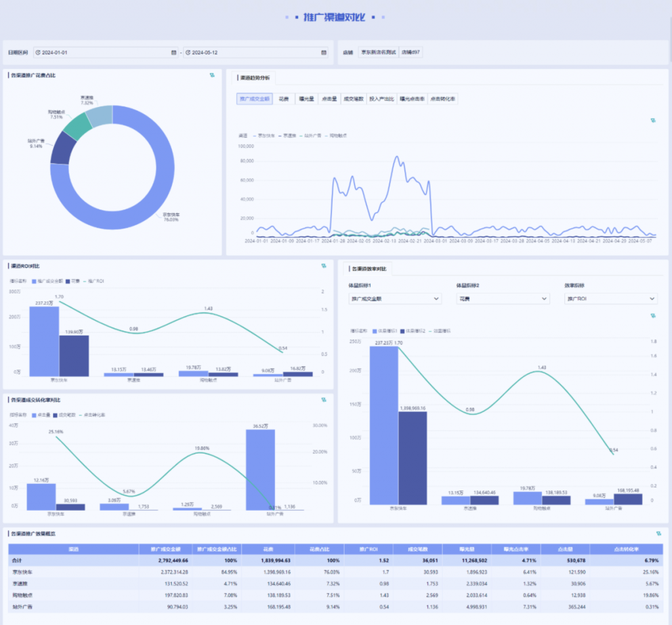Click the export icon on 各渠道推广效果概览 table
This screenshot has width=672, height=625.
coord(658,533)
